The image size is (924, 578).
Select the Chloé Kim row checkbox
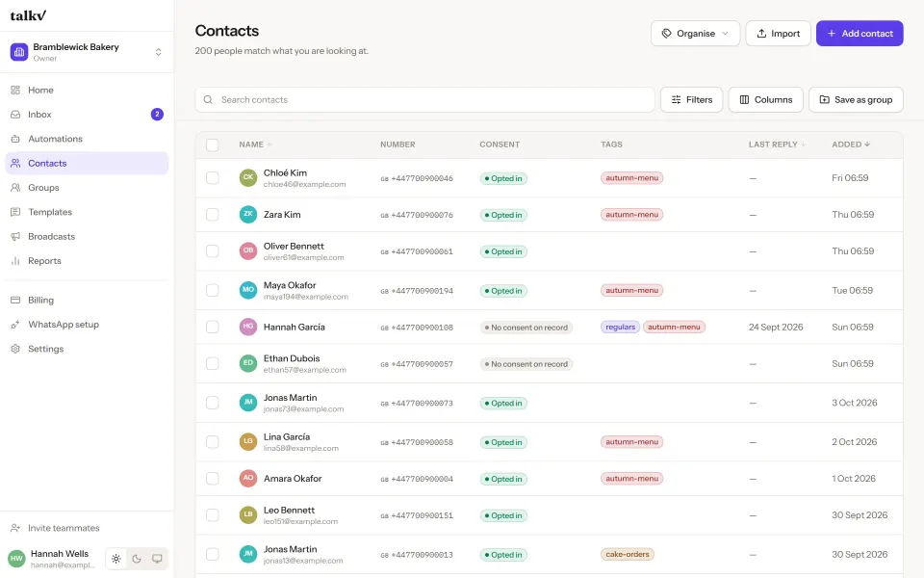[x=212, y=178]
